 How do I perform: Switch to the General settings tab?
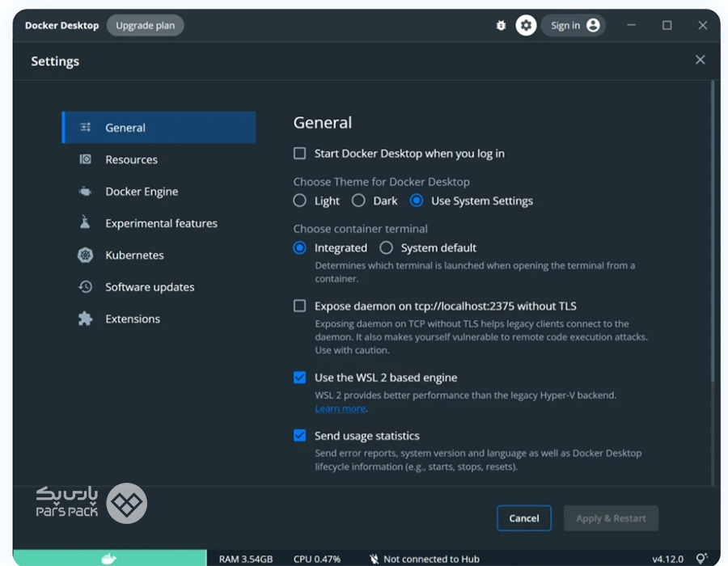point(125,128)
